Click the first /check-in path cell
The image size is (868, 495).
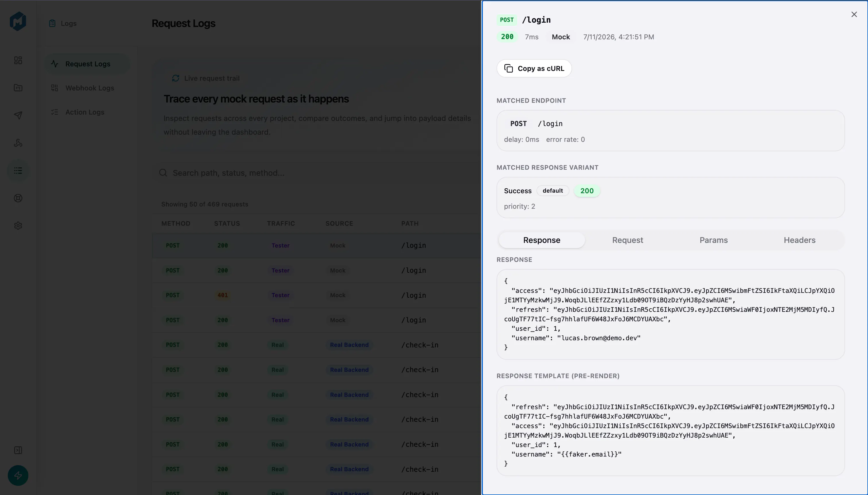coord(420,345)
